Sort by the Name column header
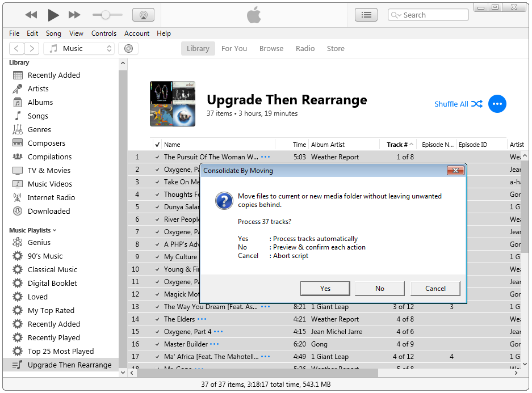Viewport: 532px width, 393px height. click(218, 145)
